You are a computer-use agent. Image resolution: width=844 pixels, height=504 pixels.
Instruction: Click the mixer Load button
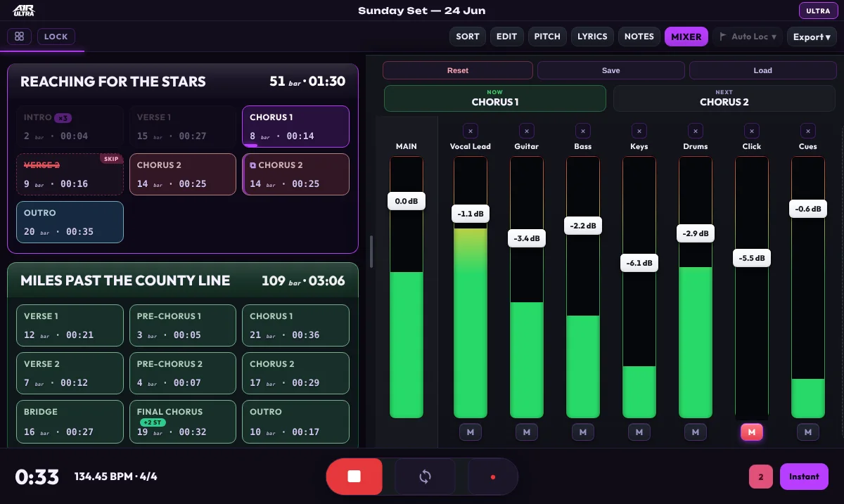pos(763,70)
